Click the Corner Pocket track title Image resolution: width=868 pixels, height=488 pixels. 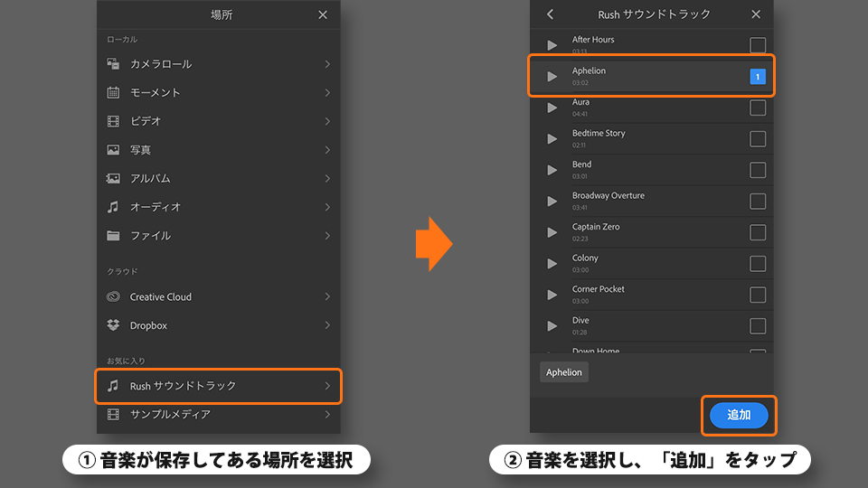pyautogui.click(x=598, y=289)
